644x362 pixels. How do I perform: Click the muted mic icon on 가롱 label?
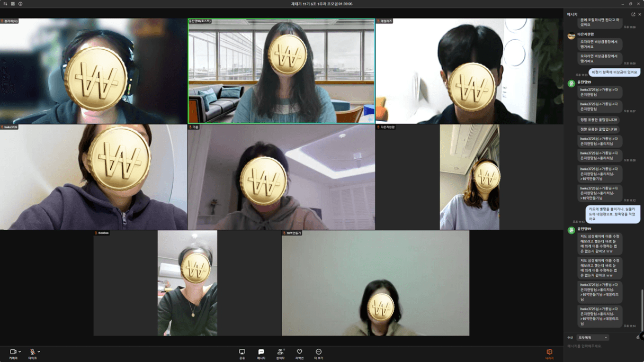point(190,127)
